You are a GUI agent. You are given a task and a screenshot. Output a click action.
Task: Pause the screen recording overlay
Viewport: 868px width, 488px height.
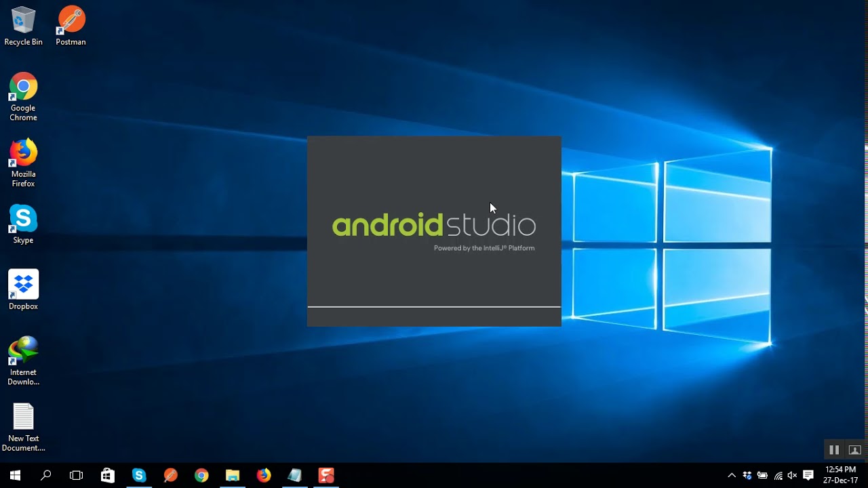pos(834,450)
